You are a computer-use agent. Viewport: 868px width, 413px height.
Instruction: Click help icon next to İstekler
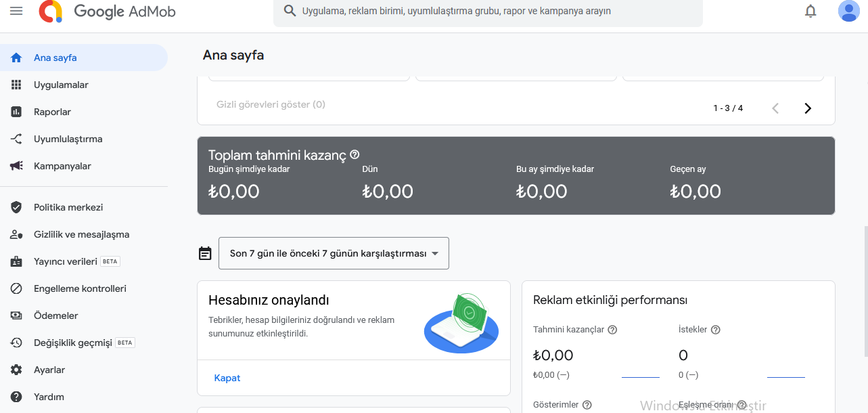click(715, 330)
